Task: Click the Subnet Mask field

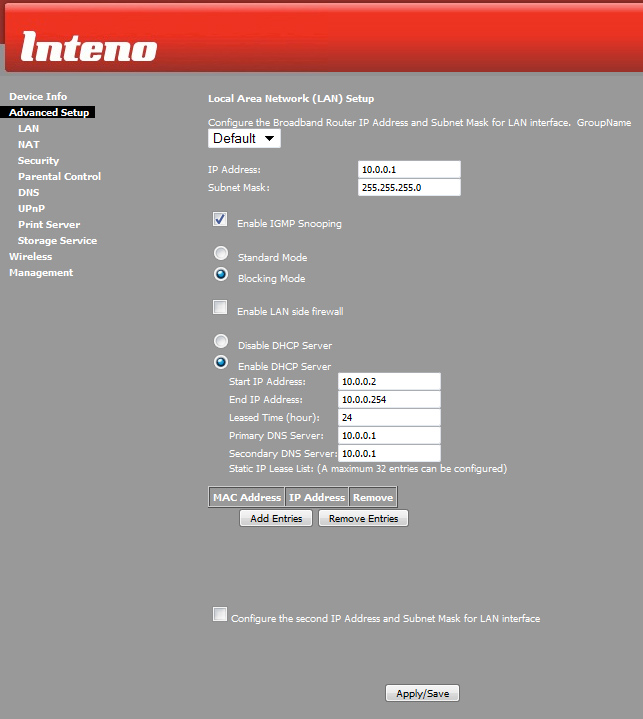Action: [x=409, y=188]
